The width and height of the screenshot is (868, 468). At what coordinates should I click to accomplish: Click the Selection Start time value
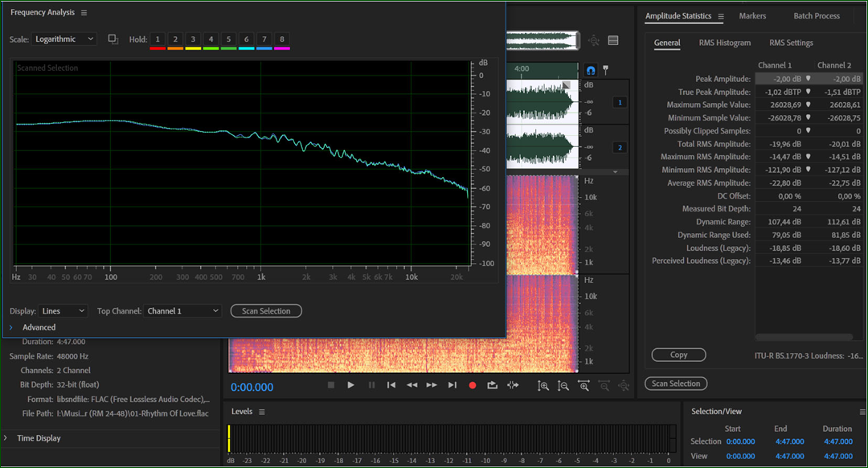(x=740, y=441)
